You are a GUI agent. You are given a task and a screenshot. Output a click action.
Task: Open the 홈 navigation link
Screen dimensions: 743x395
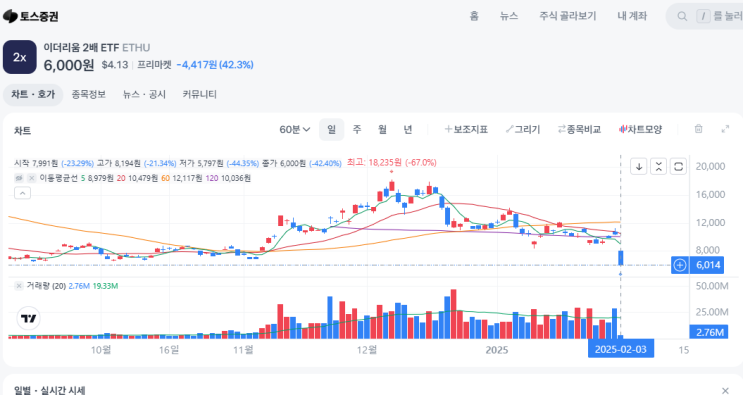[x=474, y=16]
